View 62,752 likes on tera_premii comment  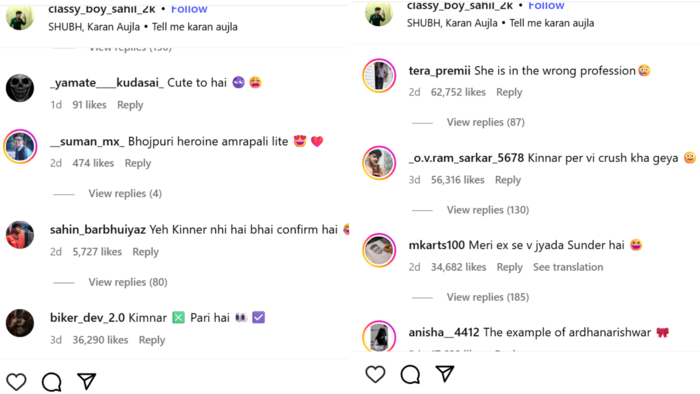click(458, 92)
